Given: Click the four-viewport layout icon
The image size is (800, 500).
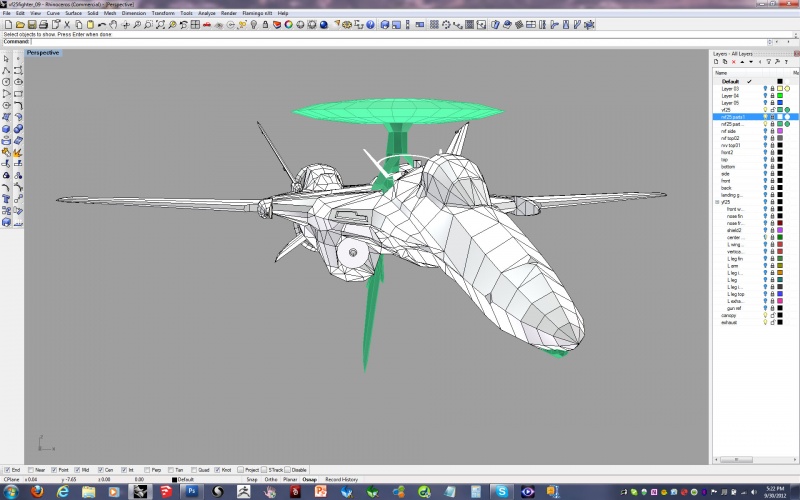Looking at the screenshot, I should click(x=195, y=24).
